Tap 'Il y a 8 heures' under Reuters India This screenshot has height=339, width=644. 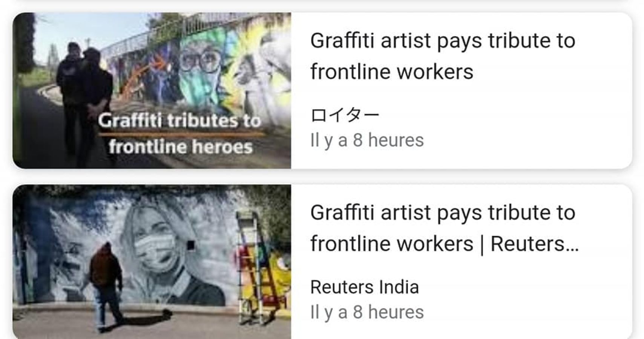point(367,312)
